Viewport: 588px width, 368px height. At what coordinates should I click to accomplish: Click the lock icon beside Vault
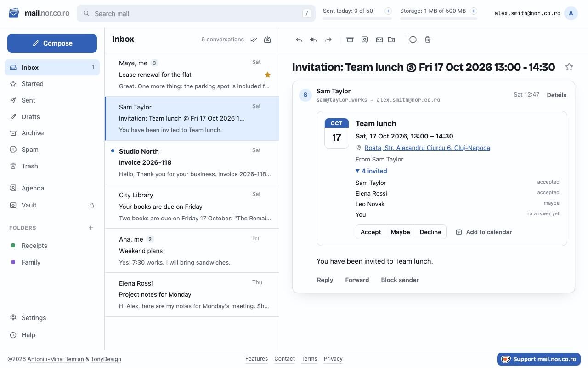coord(92,205)
